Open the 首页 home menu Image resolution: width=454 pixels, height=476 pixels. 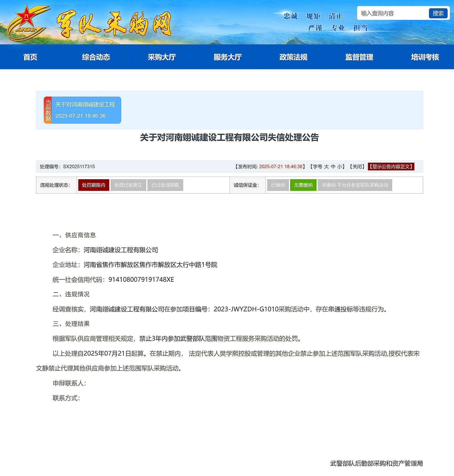pos(30,57)
